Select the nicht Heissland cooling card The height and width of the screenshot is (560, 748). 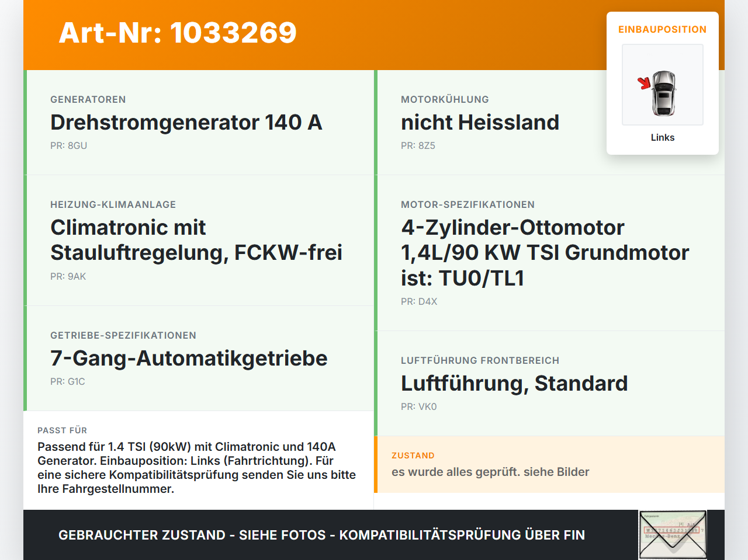[549, 123]
